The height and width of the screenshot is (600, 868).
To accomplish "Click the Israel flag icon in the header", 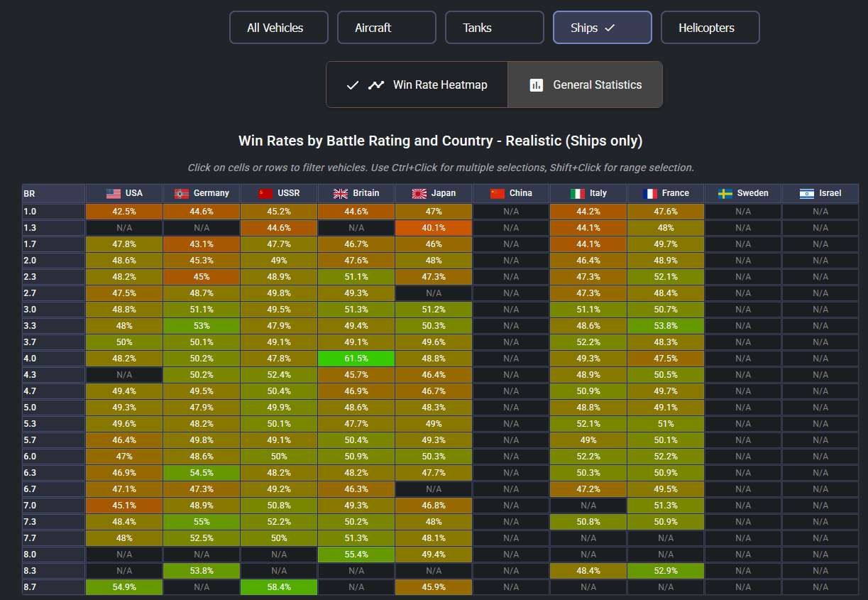I will [807, 193].
